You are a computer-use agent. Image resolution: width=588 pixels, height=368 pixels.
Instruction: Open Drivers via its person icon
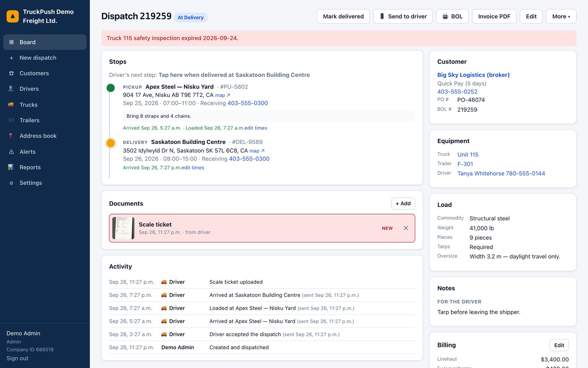pos(11,89)
